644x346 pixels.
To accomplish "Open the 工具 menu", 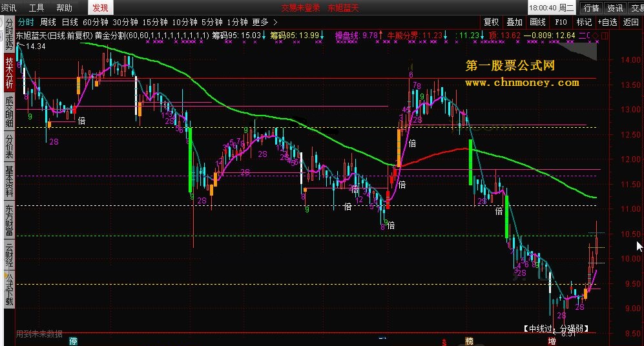I will (36, 8).
